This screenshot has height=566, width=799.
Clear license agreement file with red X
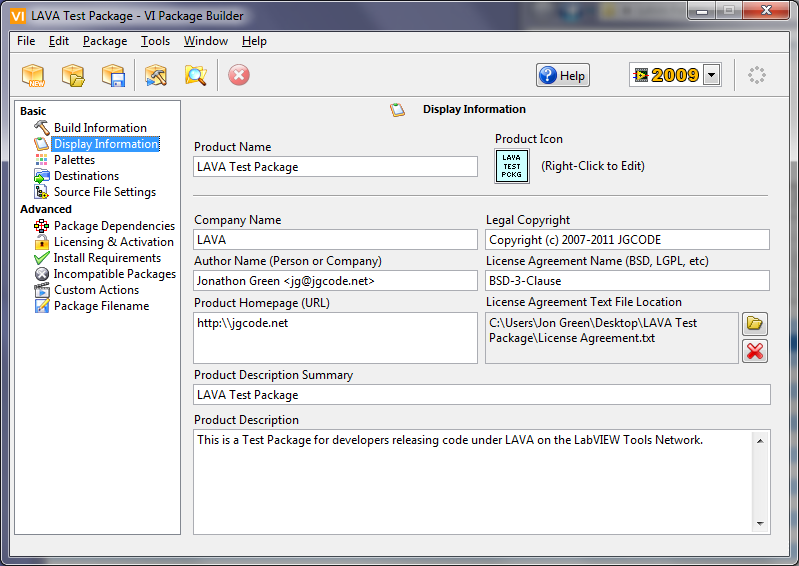coord(755,351)
